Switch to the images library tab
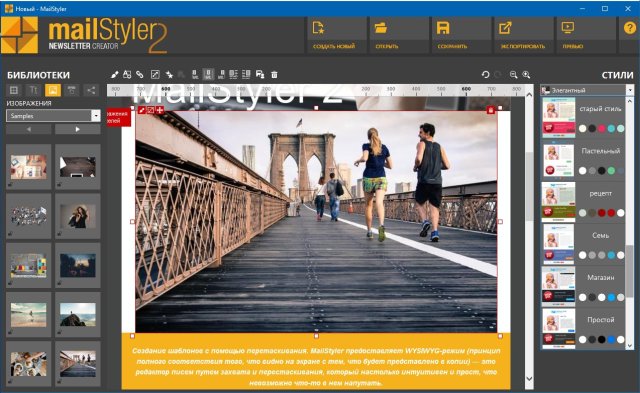The image size is (640, 393). pyautogui.click(x=53, y=90)
